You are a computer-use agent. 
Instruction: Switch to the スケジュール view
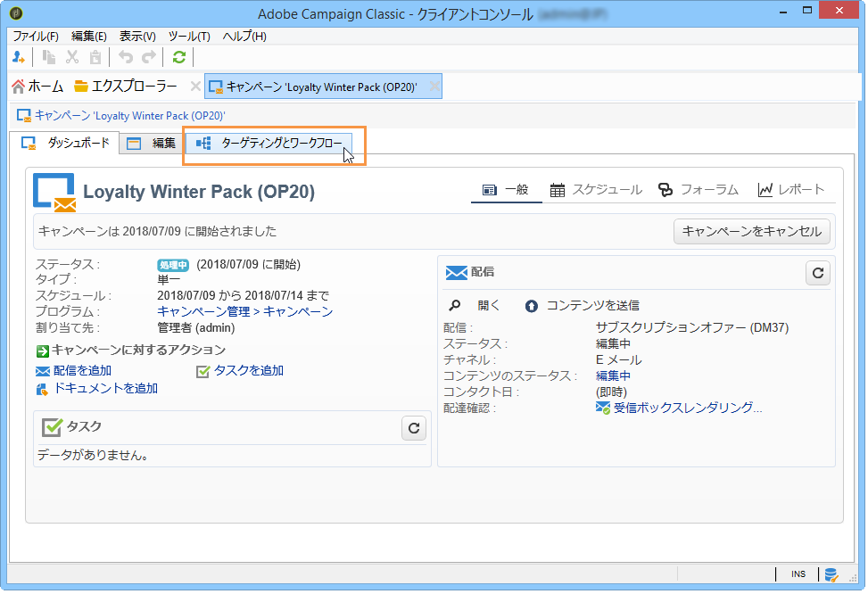click(596, 190)
